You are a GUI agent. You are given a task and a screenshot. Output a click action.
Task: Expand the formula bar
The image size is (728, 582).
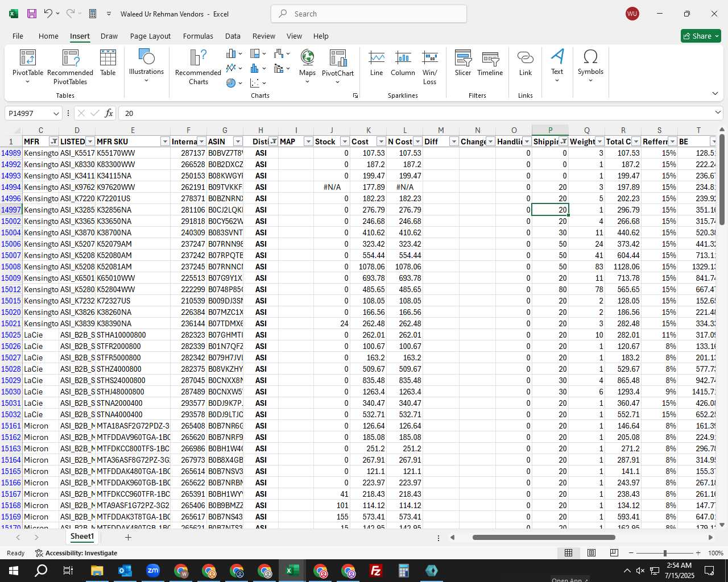point(718,113)
